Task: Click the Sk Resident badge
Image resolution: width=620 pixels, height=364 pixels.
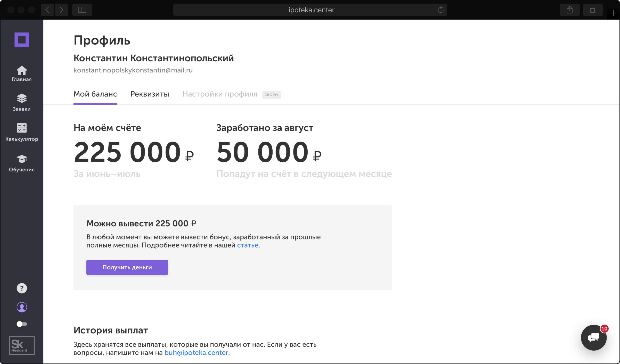Action: pyautogui.click(x=22, y=345)
